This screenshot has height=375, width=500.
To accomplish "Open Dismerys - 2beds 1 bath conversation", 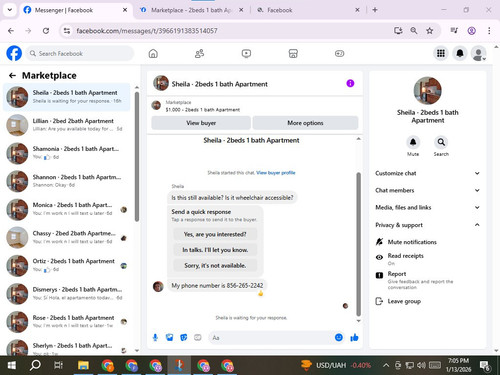I will 67,293.
